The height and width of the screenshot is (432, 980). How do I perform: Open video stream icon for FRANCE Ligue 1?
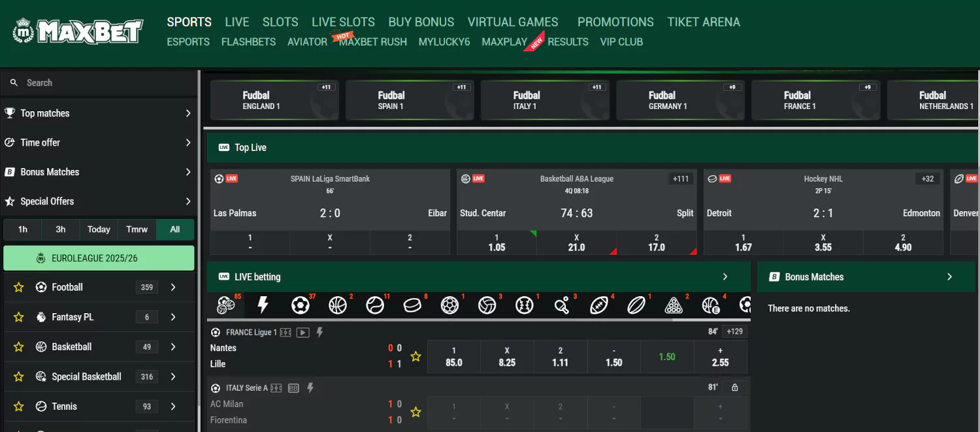(x=302, y=332)
